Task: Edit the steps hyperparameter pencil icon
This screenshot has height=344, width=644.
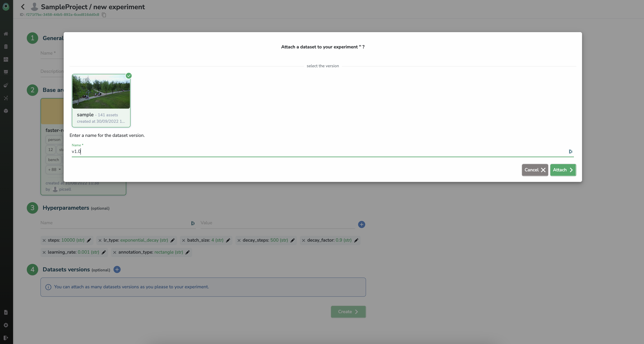Action: [x=89, y=240]
